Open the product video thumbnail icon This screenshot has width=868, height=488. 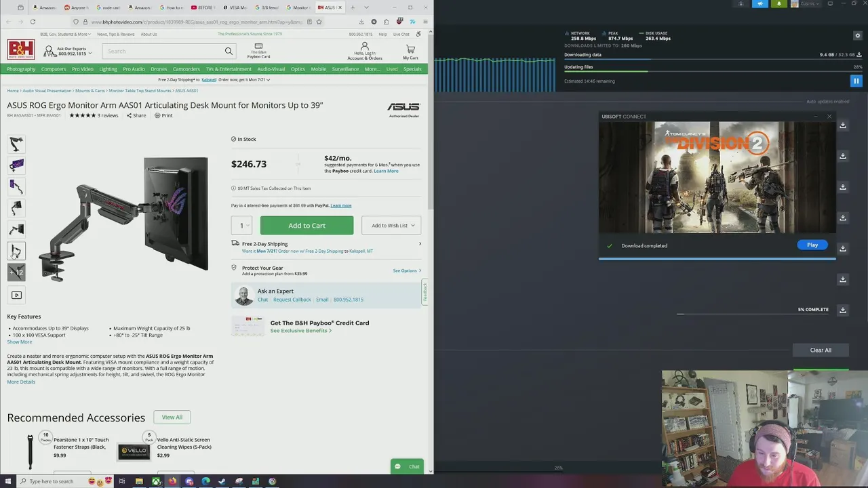point(16,295)
